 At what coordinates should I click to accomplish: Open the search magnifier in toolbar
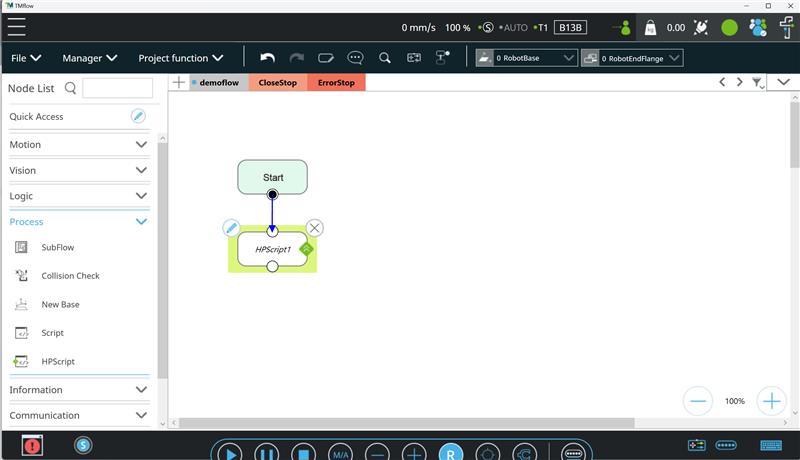click(x=385, y=58)
